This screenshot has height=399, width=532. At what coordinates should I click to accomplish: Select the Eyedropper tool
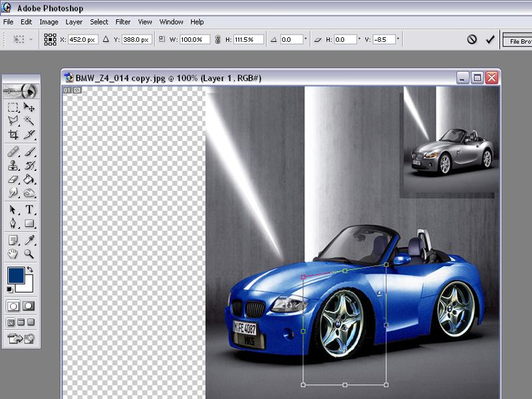point(29,240)
